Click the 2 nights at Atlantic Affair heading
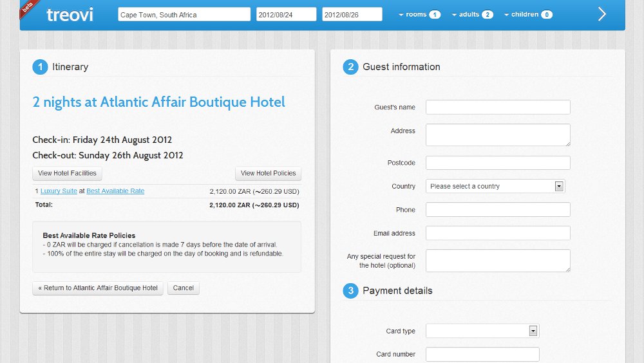Viewport: 644px width, 363px height. click(x=158, y=102)
